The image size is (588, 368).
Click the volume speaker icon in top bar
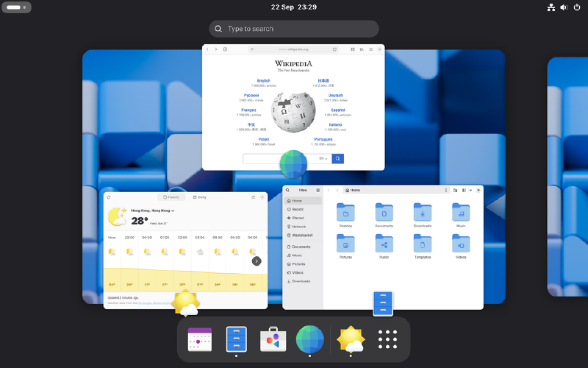pos(564,7)
